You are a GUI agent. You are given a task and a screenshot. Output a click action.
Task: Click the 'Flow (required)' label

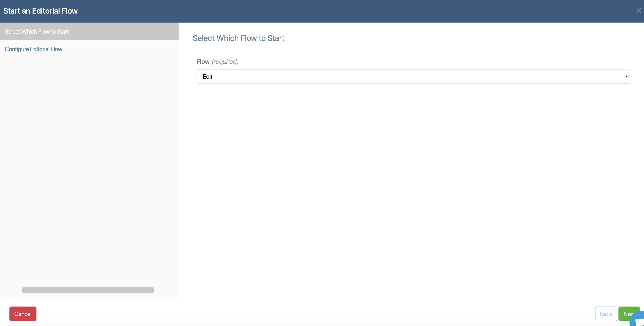[218, 62]
